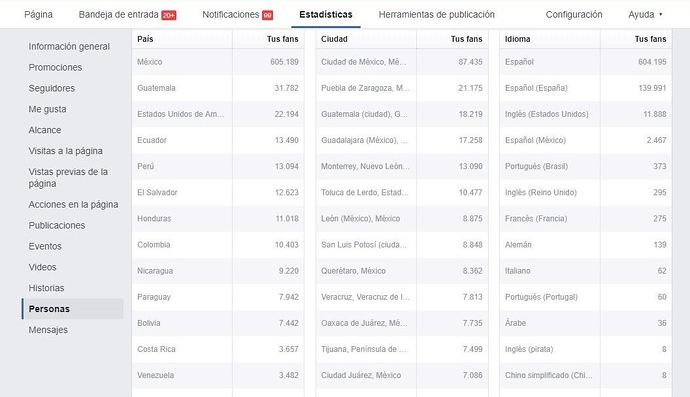
Task: Open Configuración in top navigation
Action: (x=574, y=15)
